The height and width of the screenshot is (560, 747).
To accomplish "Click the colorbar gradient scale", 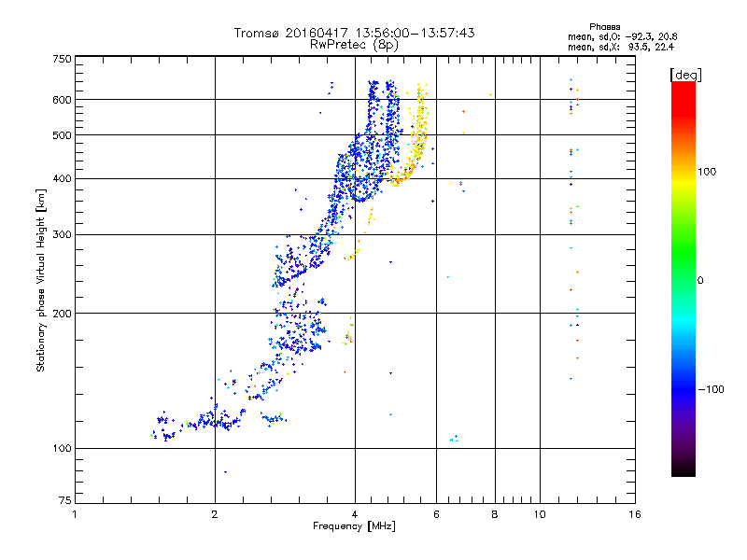I will pyautogui.click(x=684, y=278).
